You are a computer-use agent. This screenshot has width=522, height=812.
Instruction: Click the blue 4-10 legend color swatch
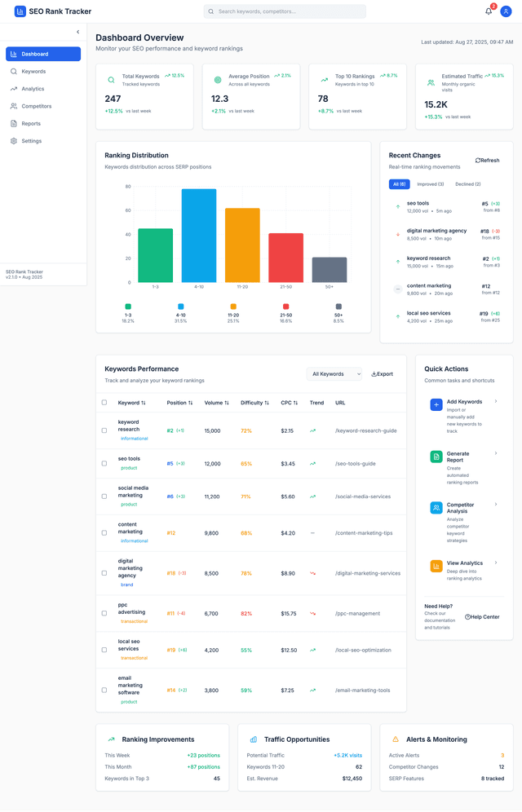coord(181,307)
